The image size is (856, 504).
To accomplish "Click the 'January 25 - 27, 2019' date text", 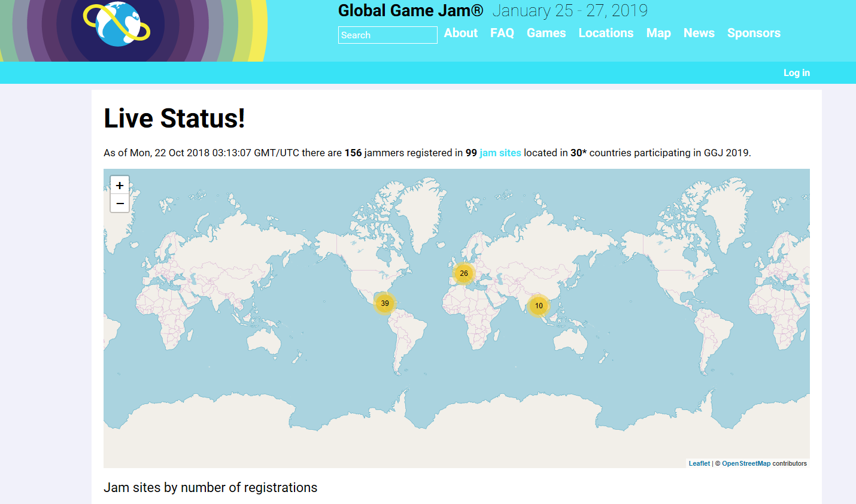I will (570, 11).
